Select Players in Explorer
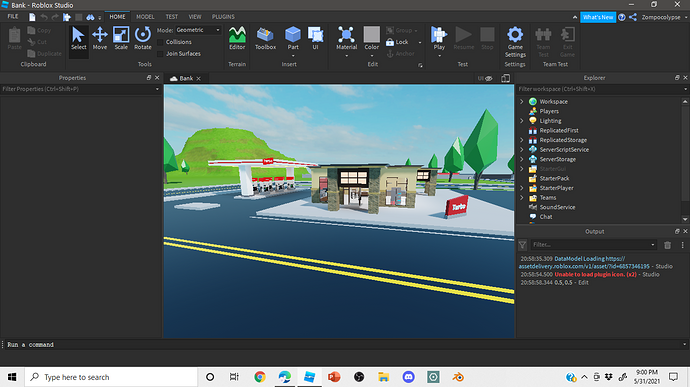 549,111
